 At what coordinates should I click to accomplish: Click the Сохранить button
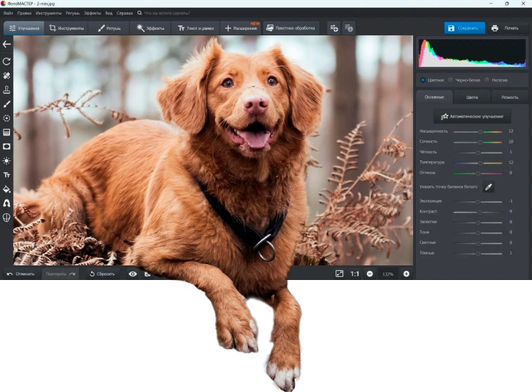click(464, 28)
